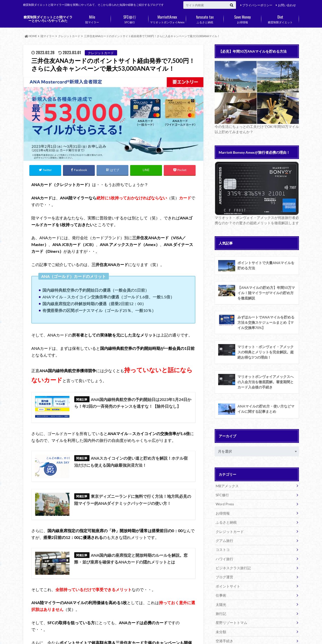The image size is (322, 644).
Task: Open the Diet menu item
Action: (280, 20)
